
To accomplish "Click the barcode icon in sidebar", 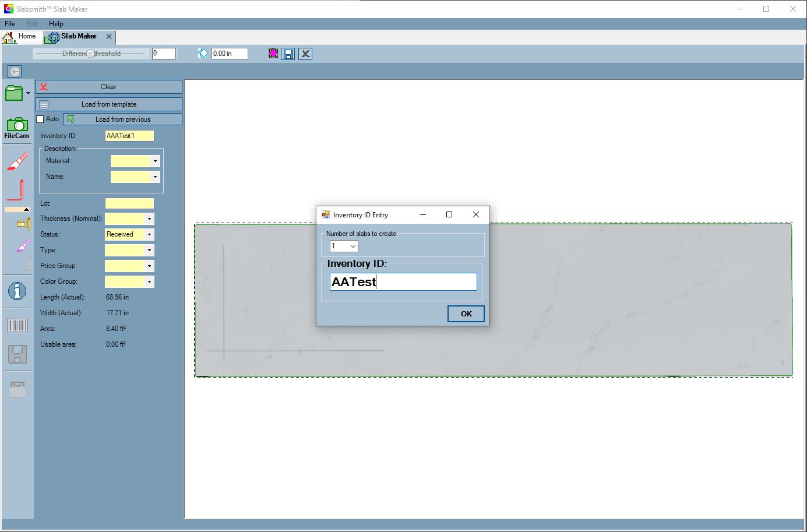I will 17,326.
